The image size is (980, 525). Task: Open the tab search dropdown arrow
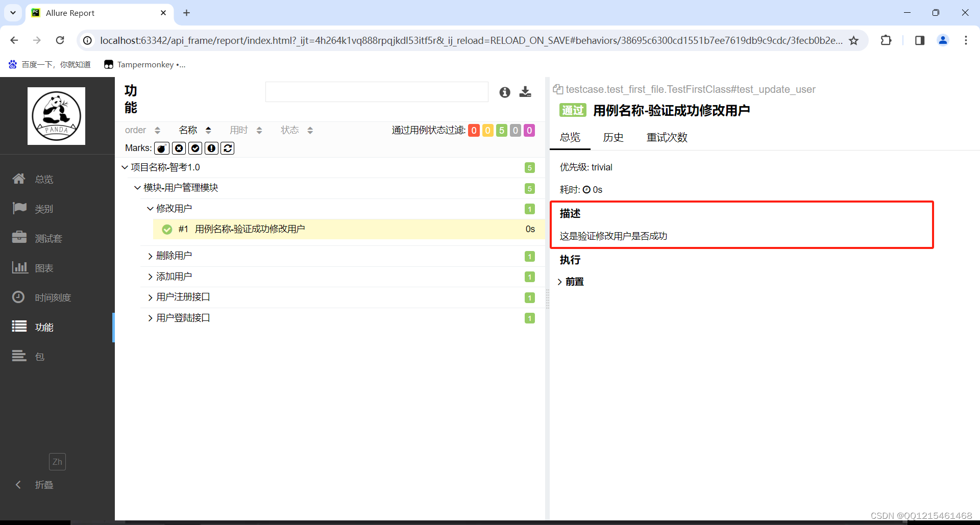(13, 13)
